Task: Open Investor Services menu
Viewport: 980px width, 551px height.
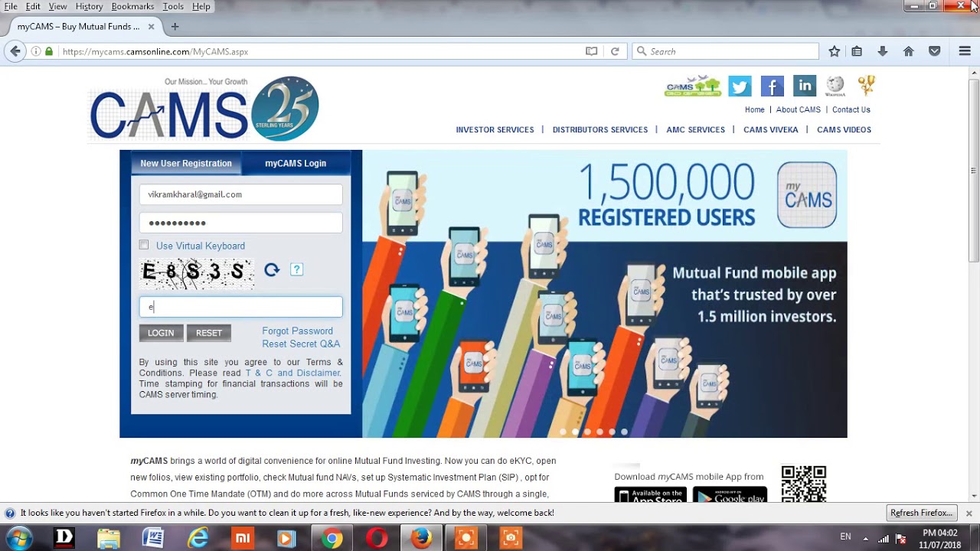Action: tap(495, 129)
